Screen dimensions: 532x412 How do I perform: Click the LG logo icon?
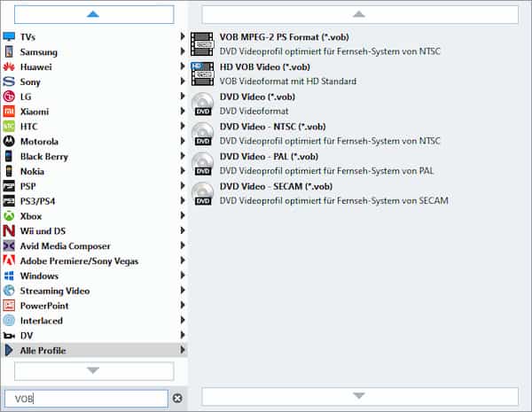click(x=9, y=97)
